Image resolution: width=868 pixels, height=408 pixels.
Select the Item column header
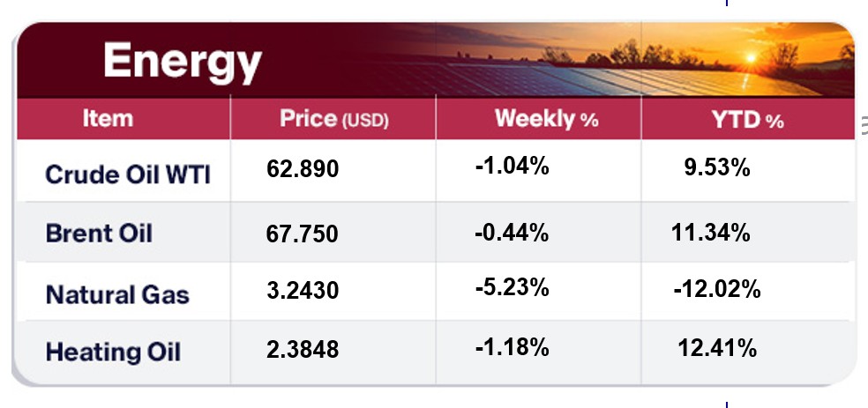tap(108, 119)
